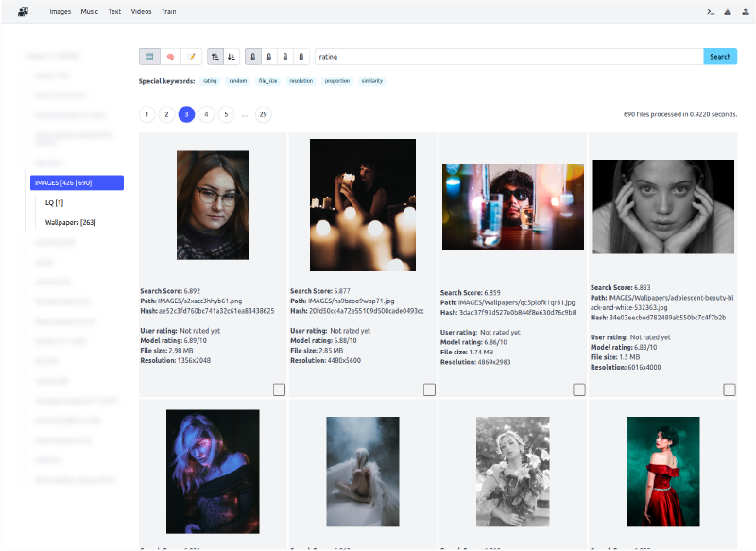This screenshot has width=756, height=551.
Task: Switch to the Music tab
Action: tap(89, 12)
